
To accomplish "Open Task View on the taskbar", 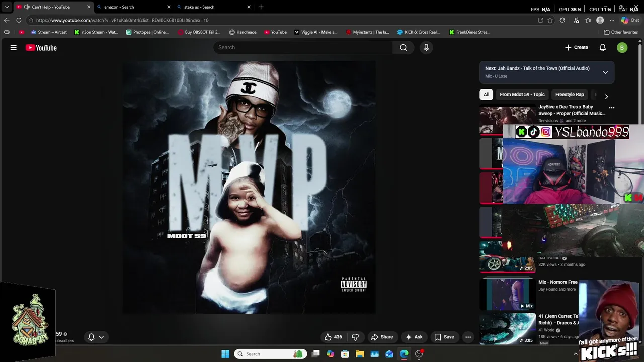I will point(316,354).
